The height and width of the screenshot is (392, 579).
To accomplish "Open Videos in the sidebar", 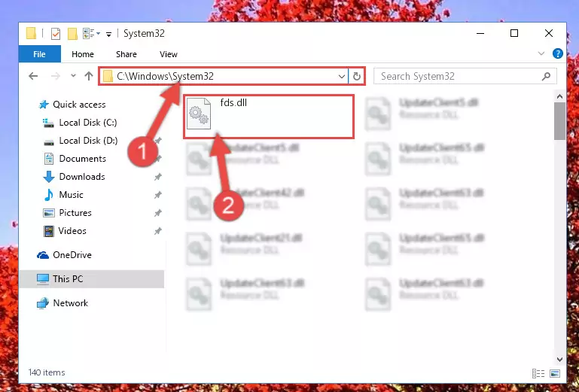I will tap(65, 231).
